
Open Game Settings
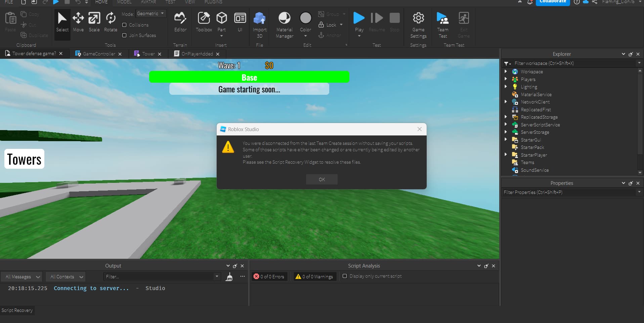tap(418, 25)
